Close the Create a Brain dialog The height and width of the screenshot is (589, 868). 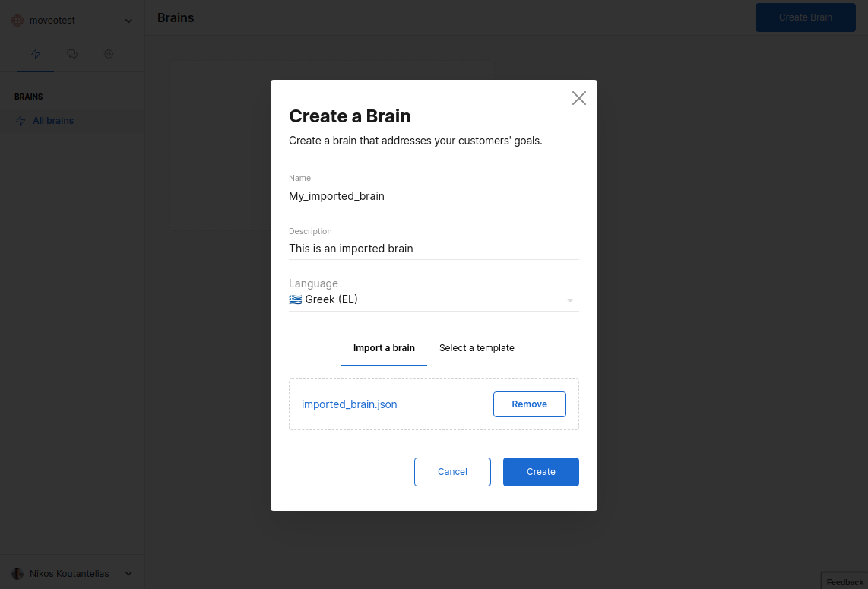coord(579,98)
